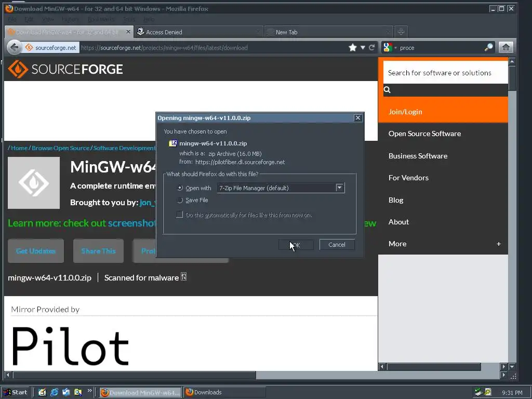
Task: Click the Join/Login link
Action: point(405,112)
